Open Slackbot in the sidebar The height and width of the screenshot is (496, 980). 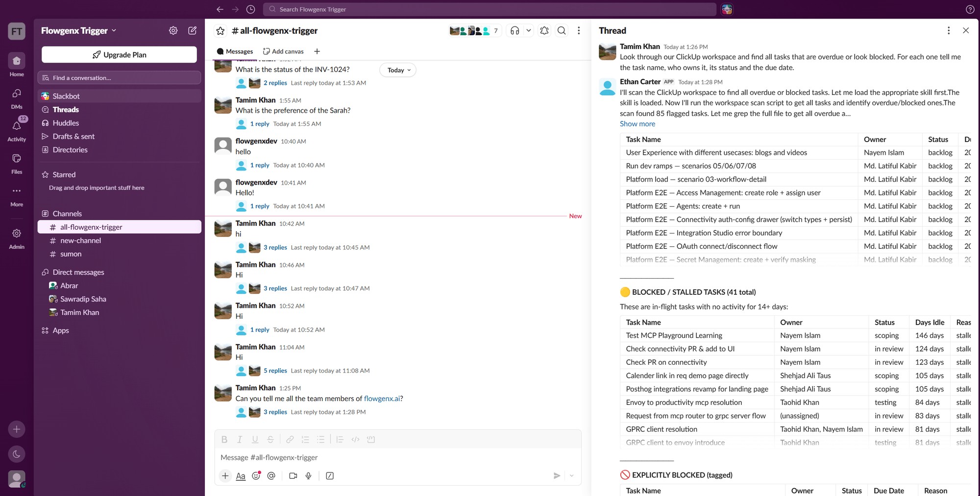[119, 96]
